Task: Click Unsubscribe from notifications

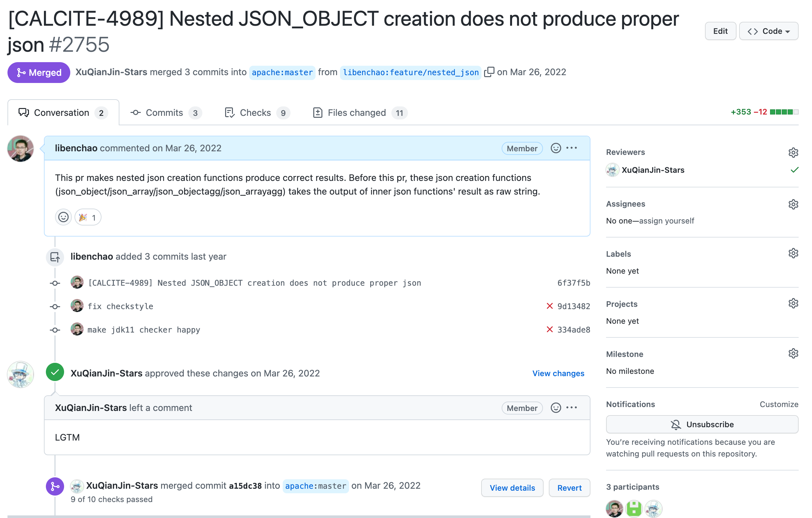Action: tap(702, 424)
